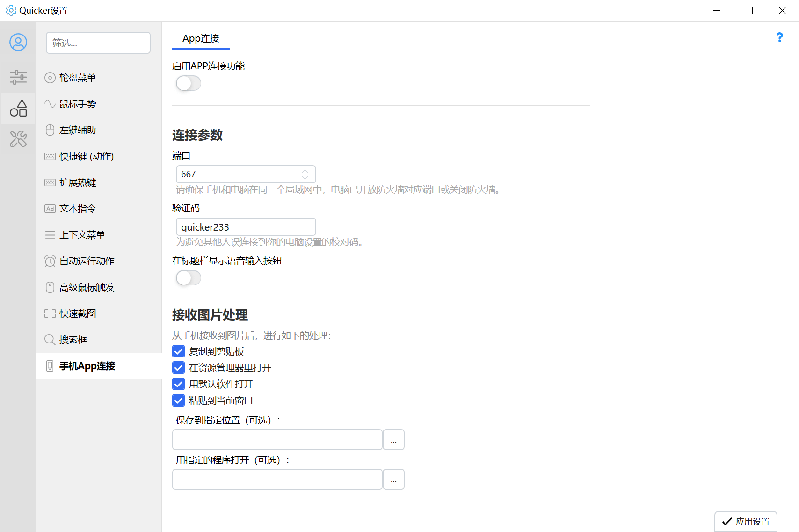Enable the 启用APP连接功能 switch
The height and width of the screenshot is (532, 799).
point(189,84)
